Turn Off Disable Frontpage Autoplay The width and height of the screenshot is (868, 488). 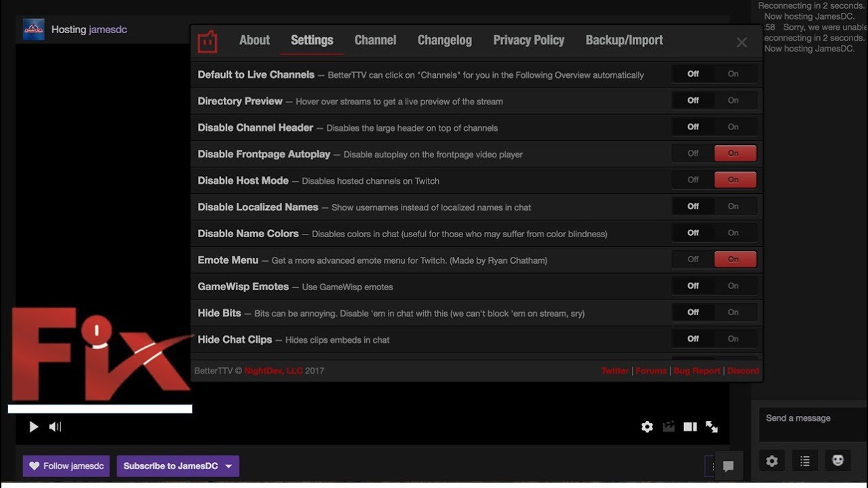pyautogui.click(x=693, y=153)
